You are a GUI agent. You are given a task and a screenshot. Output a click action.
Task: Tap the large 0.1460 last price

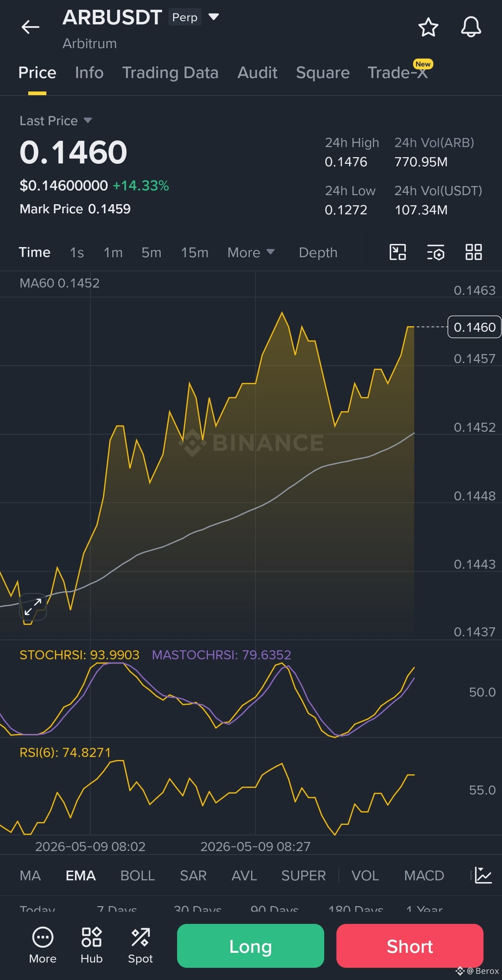tap(73, 152)
